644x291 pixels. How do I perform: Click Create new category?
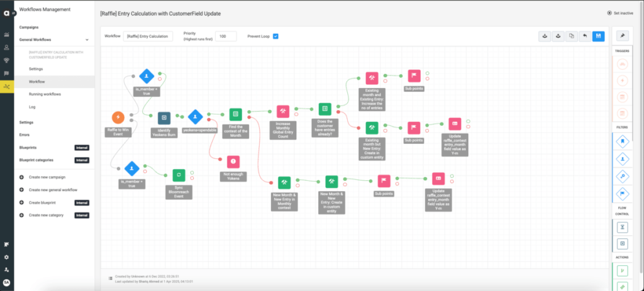point(46,215)
